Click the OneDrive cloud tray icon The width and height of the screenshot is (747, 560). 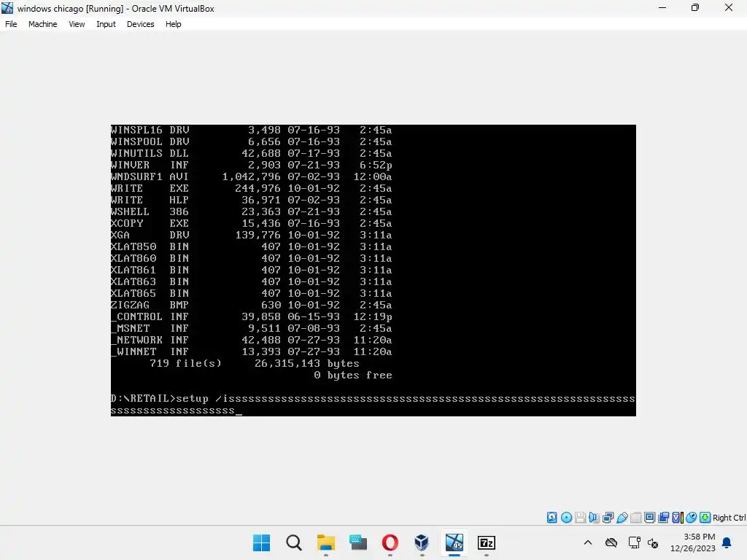pyautogui.click(x=611, y=542)
